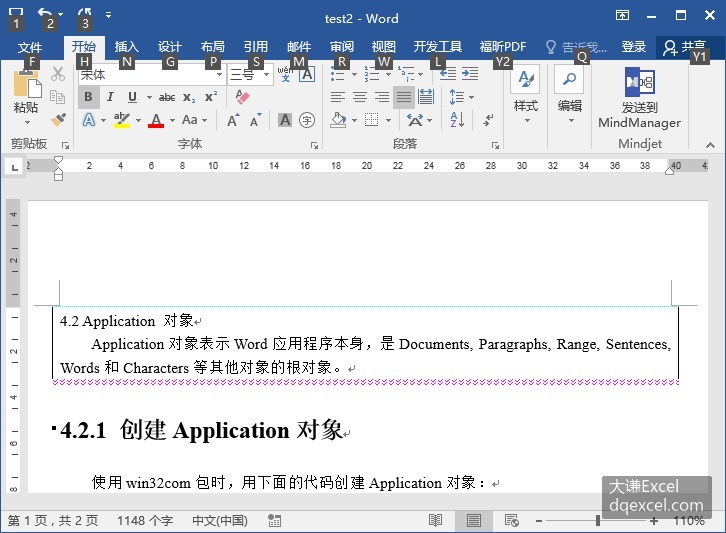Expand underline style options arrow
The width and height of the screenshot is (726, 533).
pyautogui.click(x=149, y=97)
